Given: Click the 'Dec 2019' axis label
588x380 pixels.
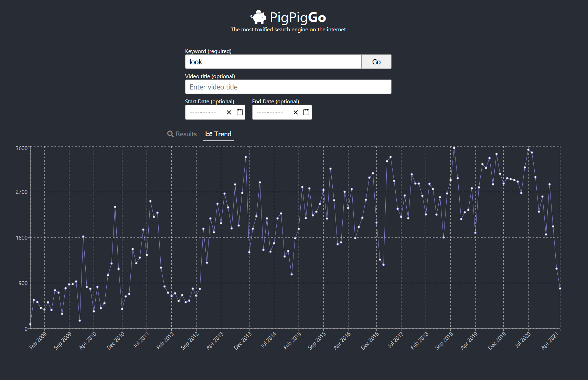Looking at the screenshot, I should (x=497, y=341).
